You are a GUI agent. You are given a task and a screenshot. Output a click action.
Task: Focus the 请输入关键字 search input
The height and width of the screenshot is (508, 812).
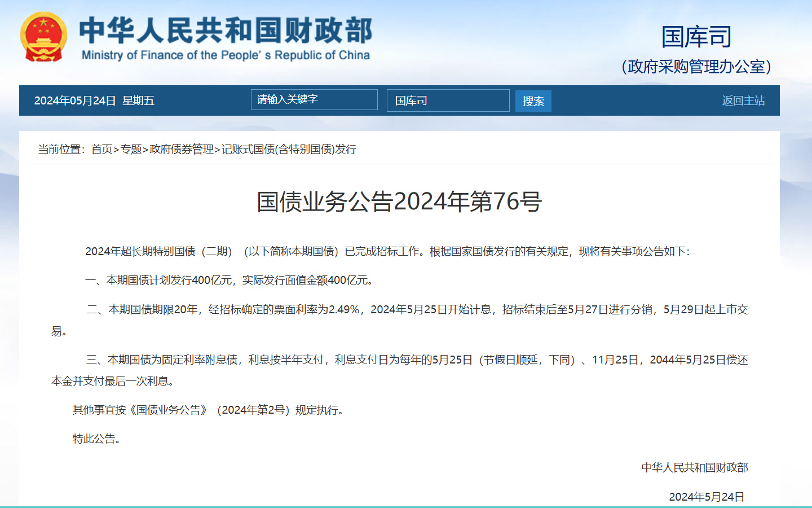[314, 100]
